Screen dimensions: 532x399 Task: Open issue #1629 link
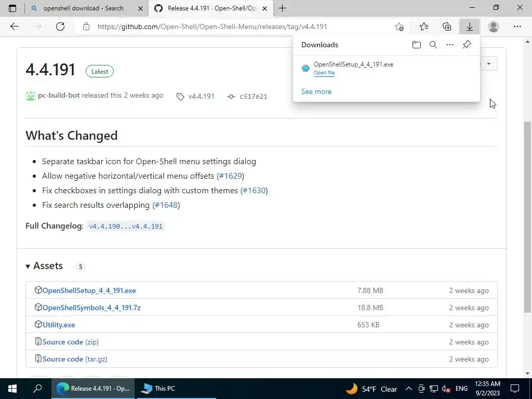pos(230,176)
